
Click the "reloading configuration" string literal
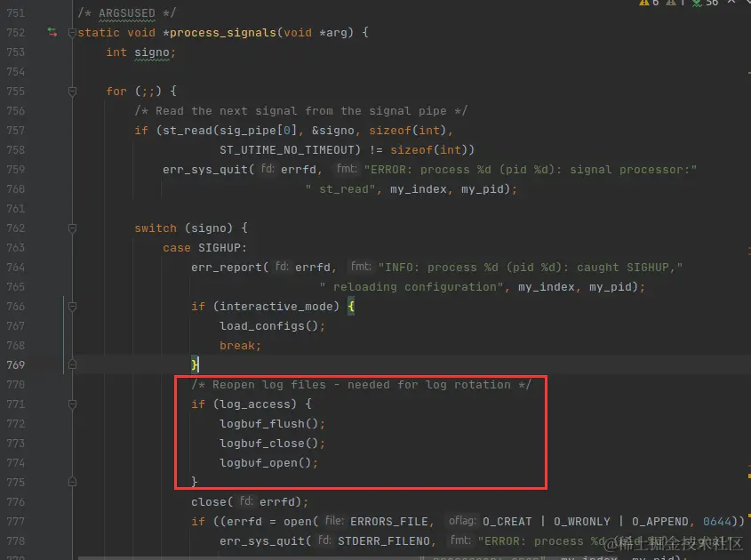point(411,286)
